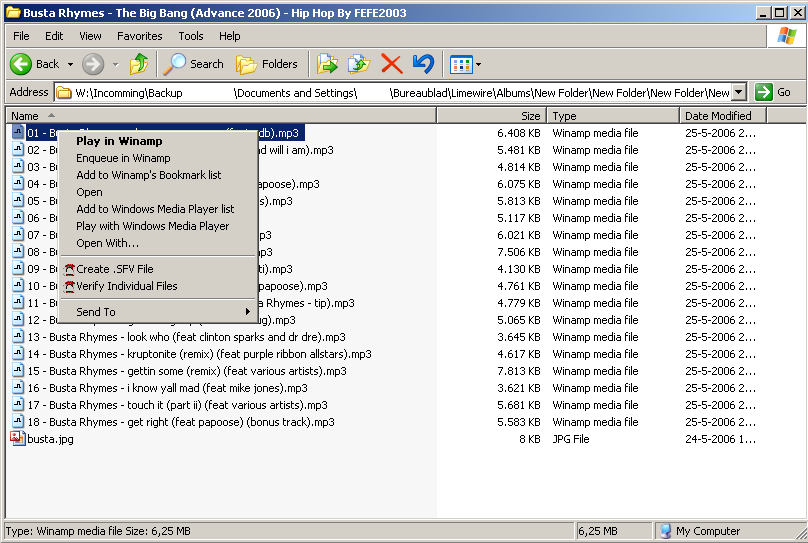Screen dimensions: 808x543
Task: Sort by the Size column header
Action: [492, 116]
